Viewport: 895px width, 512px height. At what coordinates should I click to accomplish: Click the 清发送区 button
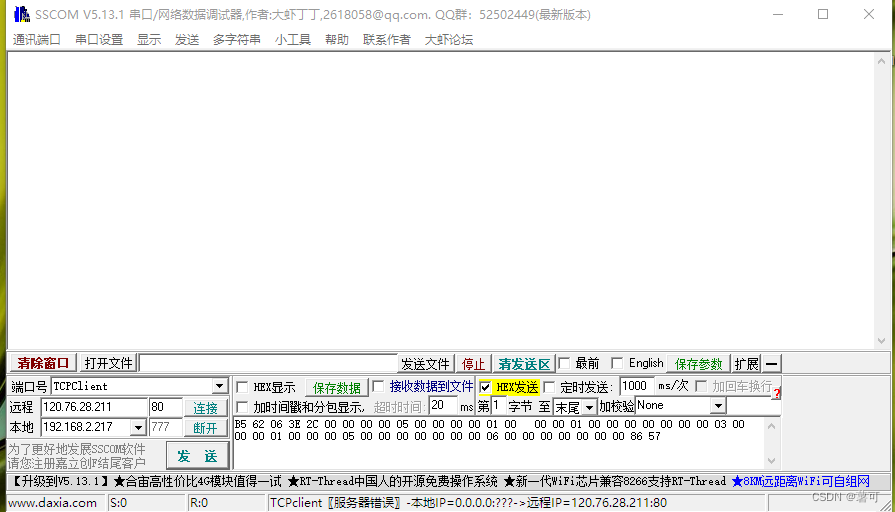524,364
